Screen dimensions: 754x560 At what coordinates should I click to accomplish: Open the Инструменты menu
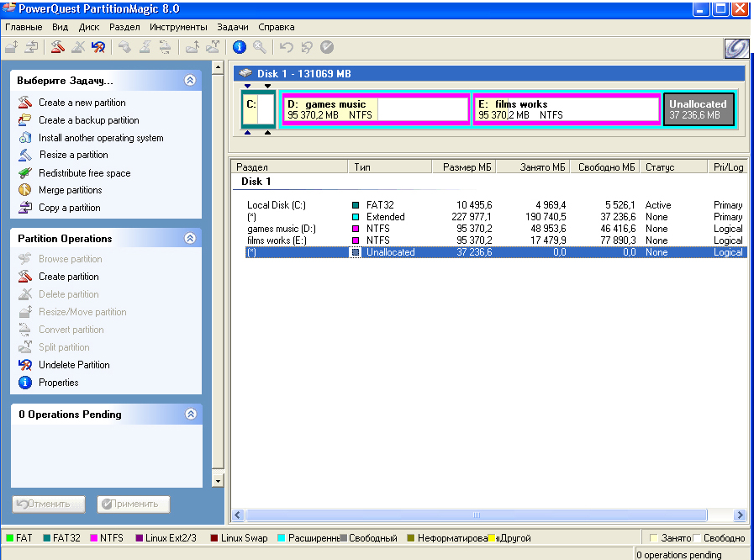178,27
